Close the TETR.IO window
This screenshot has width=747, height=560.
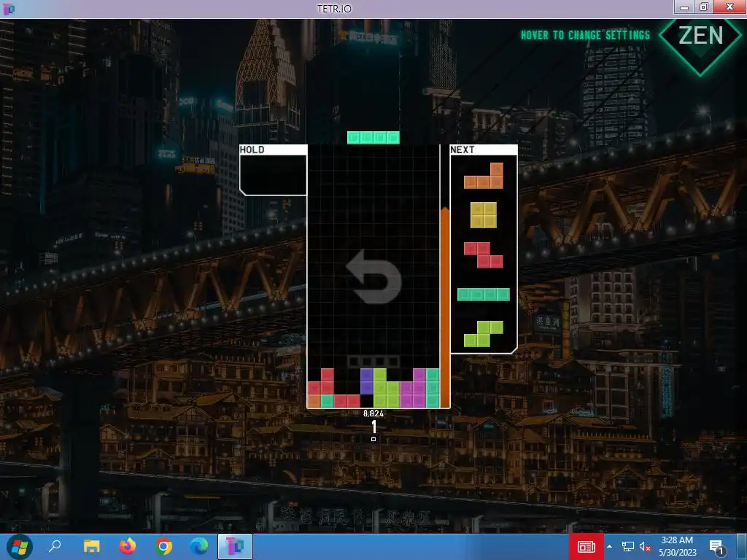point(729,7)
